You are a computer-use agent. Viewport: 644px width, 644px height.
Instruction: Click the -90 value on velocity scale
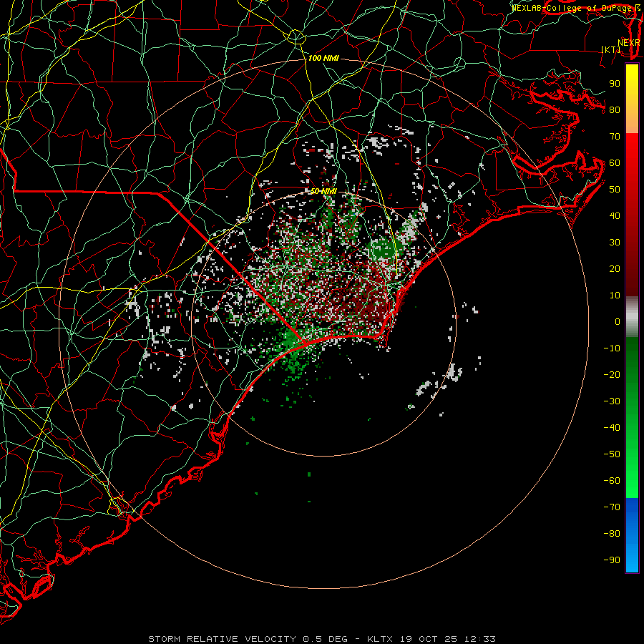612,560
